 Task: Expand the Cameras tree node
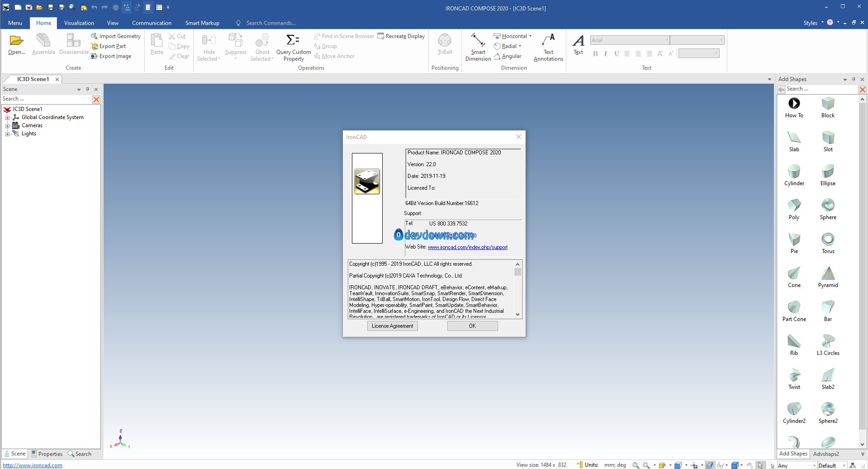tap(7, 126)
